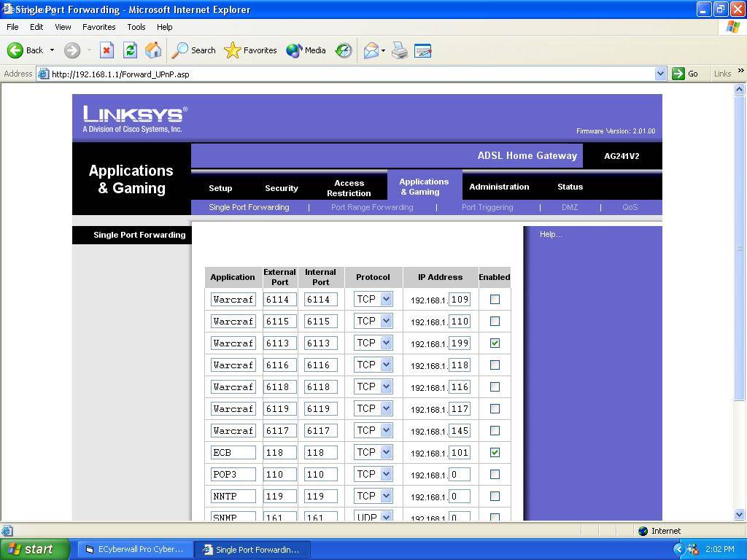Open protocol dropdown for POP3 row
The image size is (747, 560).
pos(373,474)
